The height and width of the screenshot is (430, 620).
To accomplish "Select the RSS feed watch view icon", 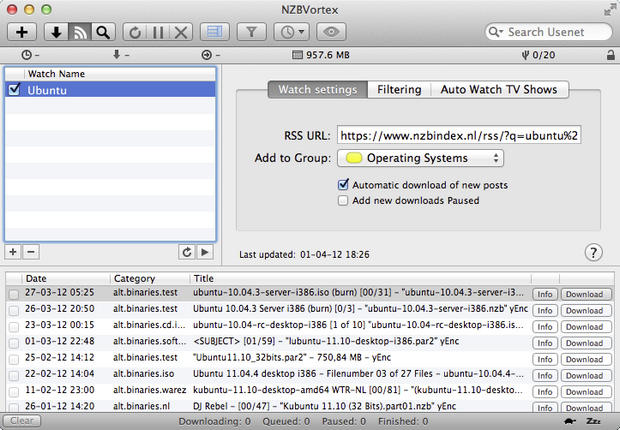I will click(80, 32).
